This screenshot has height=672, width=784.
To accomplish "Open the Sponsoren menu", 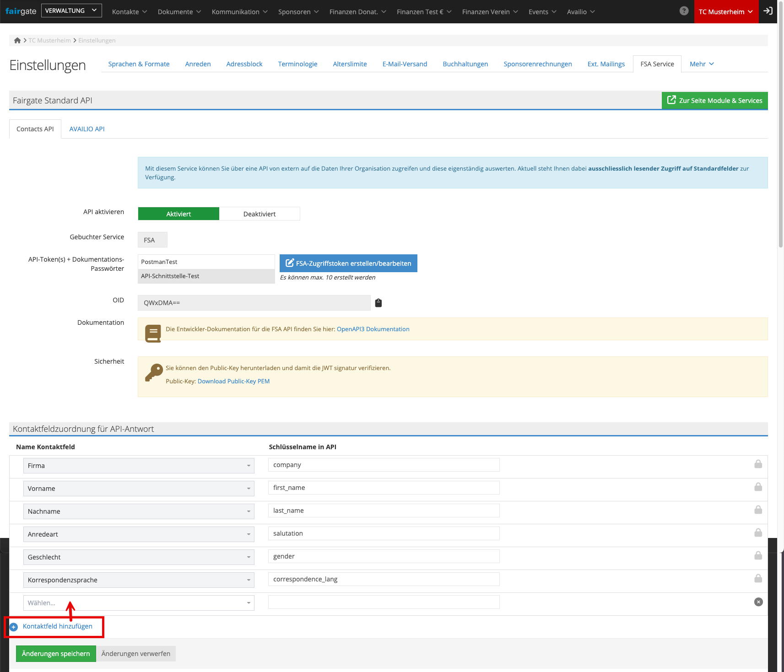I will pyautogui.click(x=298, y=12).
